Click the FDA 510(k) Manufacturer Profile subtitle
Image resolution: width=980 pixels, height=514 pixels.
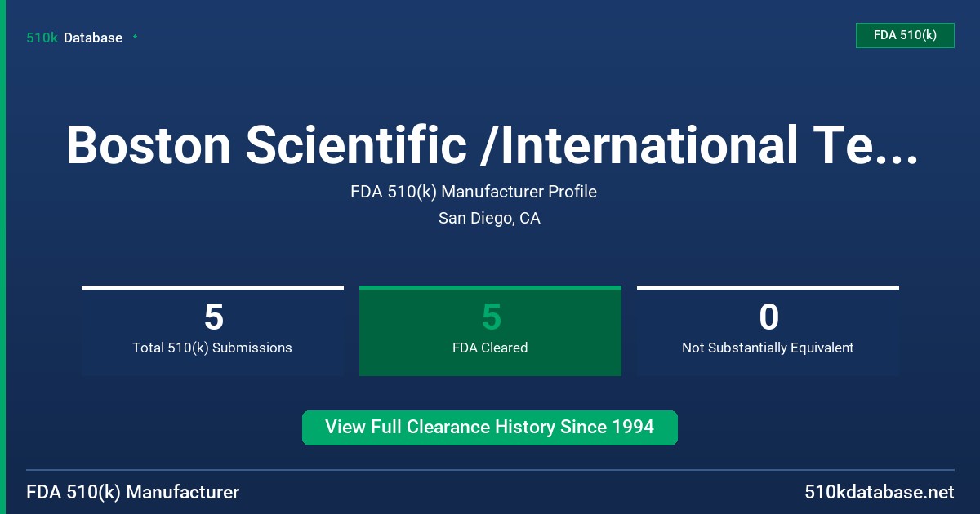point(474,192)
